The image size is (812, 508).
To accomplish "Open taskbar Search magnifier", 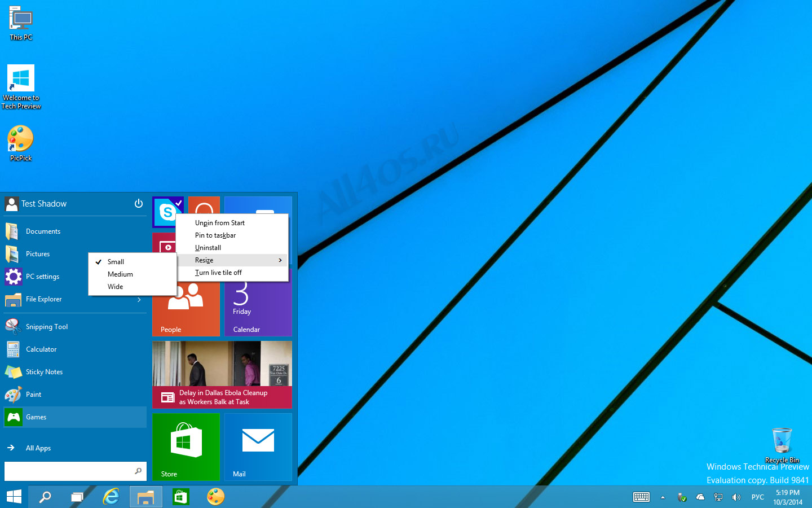I will coord(45,497).
